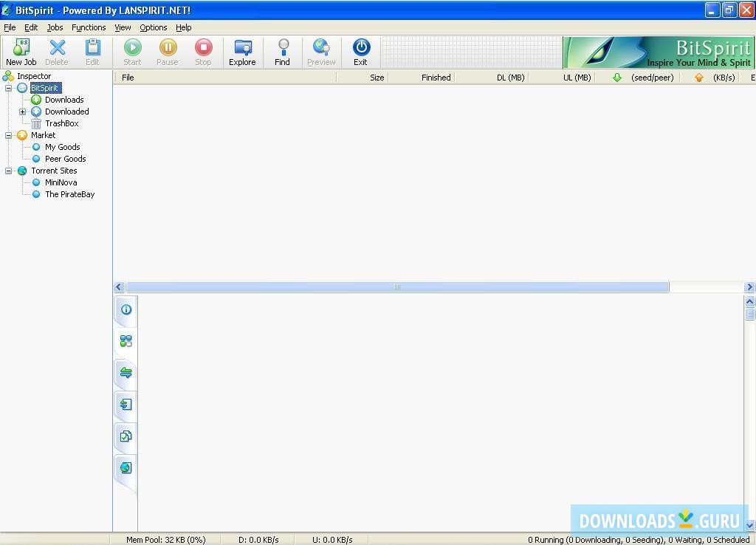Screen dimensions: 756x545
Task: Click the 'U: 0.0 KB/s' upload speed status
Action: tap(332, 540)
